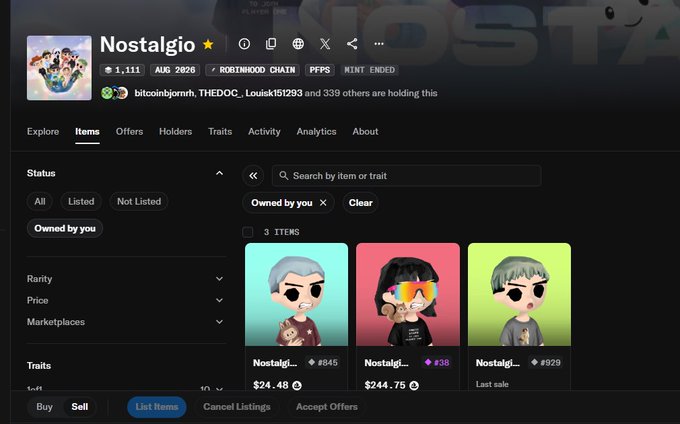Click the gold favorite star next to Nostalgio

tap(208, 44)
